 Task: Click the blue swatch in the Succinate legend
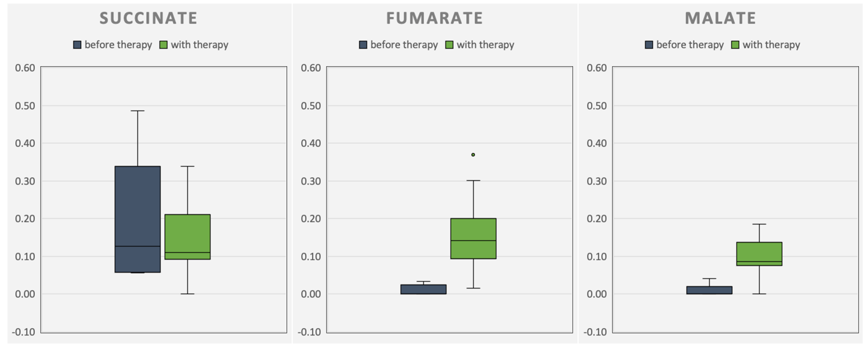tap(77, 45)
